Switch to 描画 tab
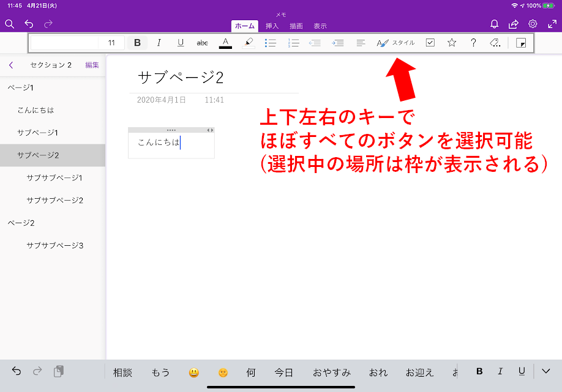 (296, 26)
